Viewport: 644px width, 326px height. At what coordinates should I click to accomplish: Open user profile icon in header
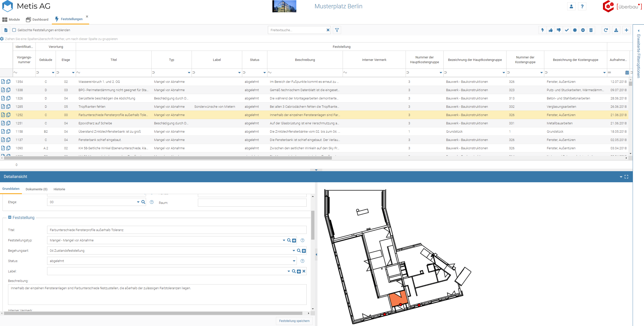(571, 7)
